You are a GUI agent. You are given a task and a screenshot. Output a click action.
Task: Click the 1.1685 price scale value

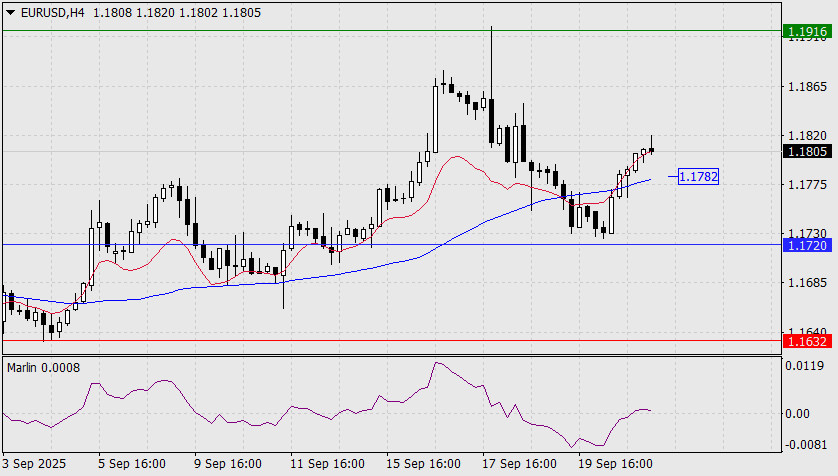coord(807,283)
